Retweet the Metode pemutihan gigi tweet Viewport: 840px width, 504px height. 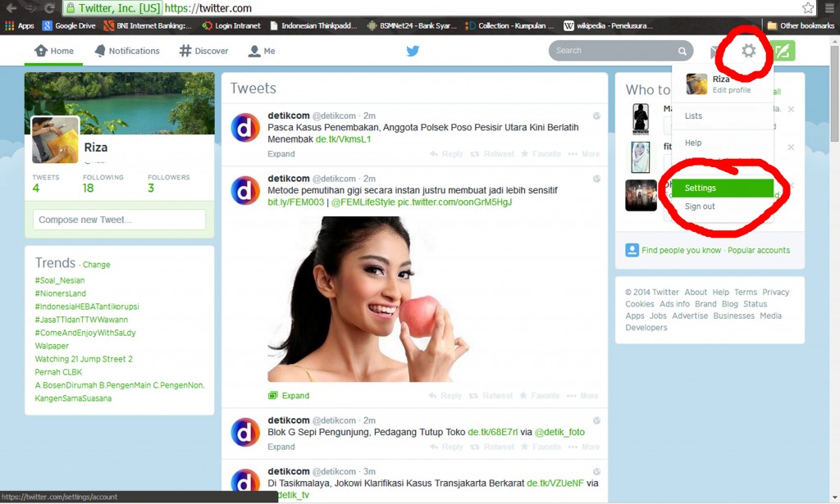[x=491, y=396]
